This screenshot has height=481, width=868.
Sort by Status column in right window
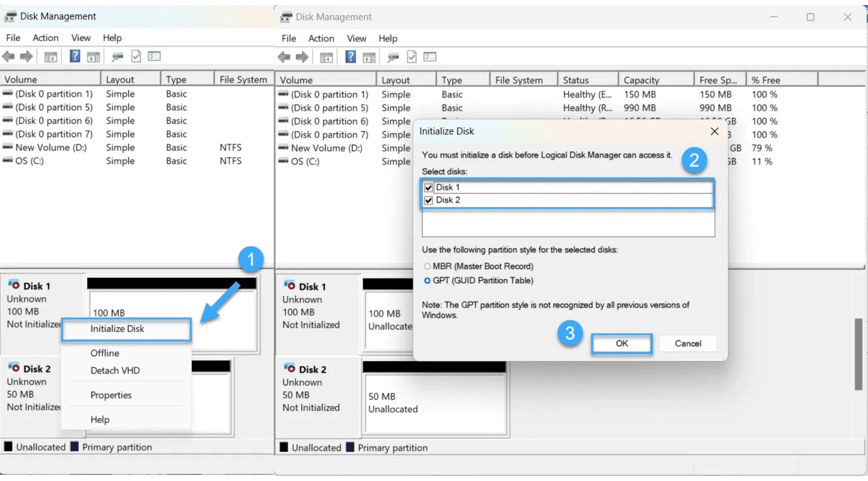point(588,80)
